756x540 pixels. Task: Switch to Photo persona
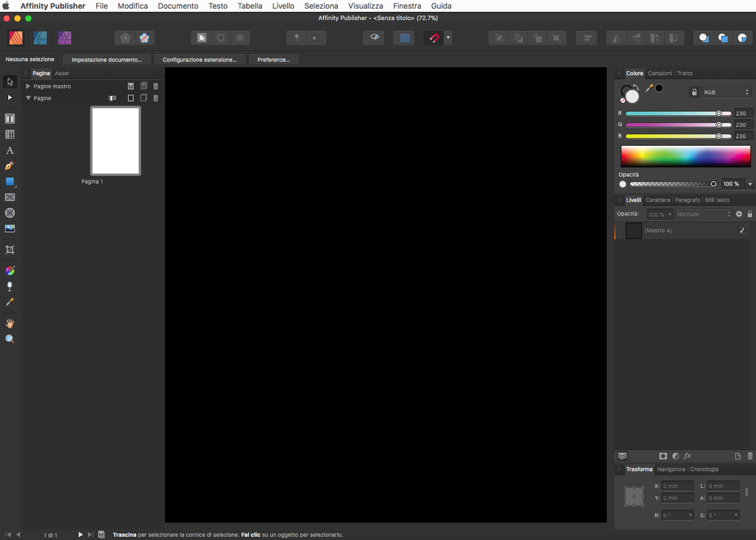click(x=65, y=38)
